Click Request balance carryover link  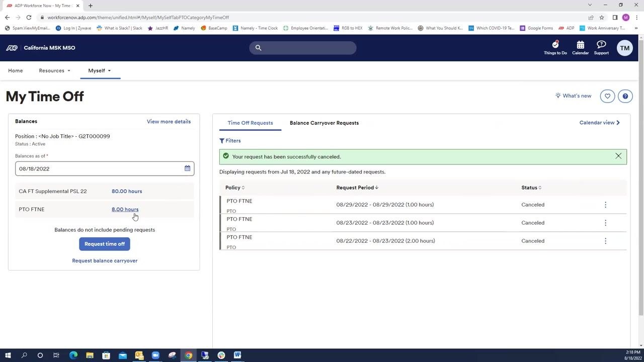(105, 260)
